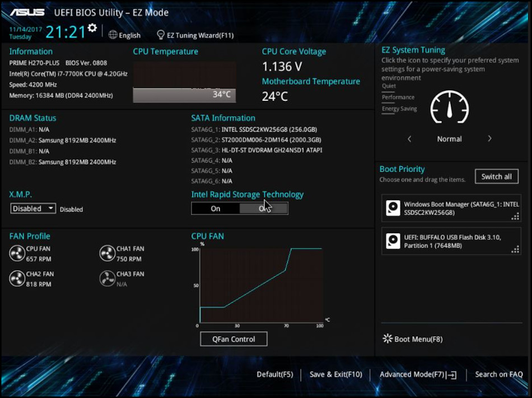Click the Switch all button
This screenshot has height=398, width=532.
497,177
